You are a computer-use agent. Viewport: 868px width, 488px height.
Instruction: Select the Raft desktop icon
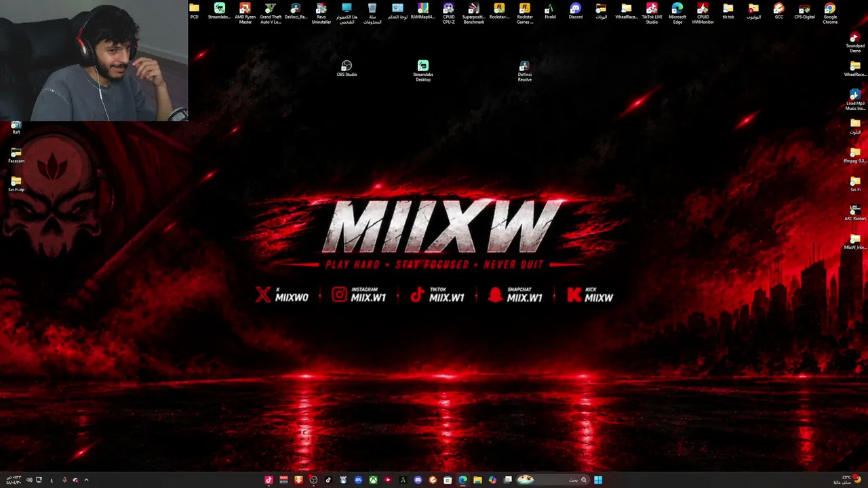click(x=16, y=127)
